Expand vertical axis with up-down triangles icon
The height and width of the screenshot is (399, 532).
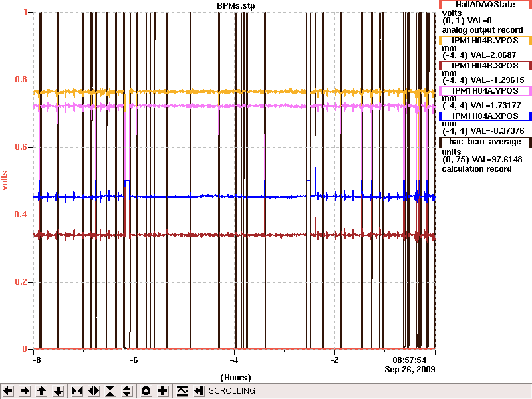coord(127,391)
